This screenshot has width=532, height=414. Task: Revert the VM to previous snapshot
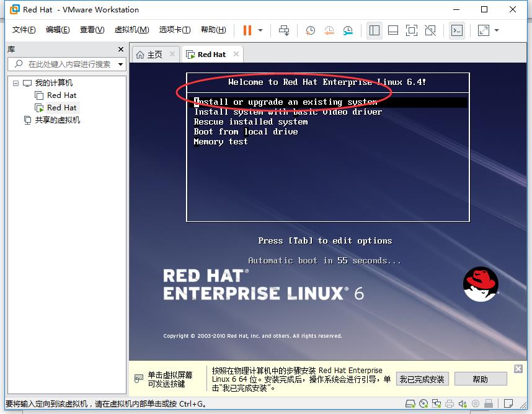[329, 30]
